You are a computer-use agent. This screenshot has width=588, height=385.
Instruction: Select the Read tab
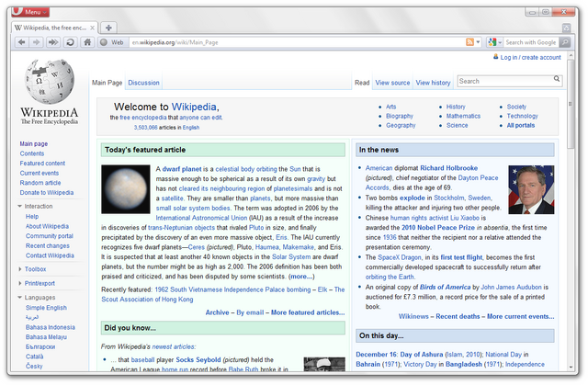tap(362, 83)
